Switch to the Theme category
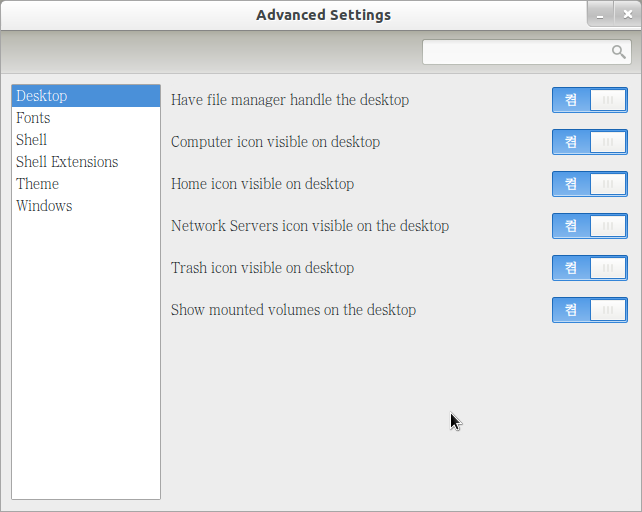This screenshot has height=512, width=642. click(x=86, y=184)
